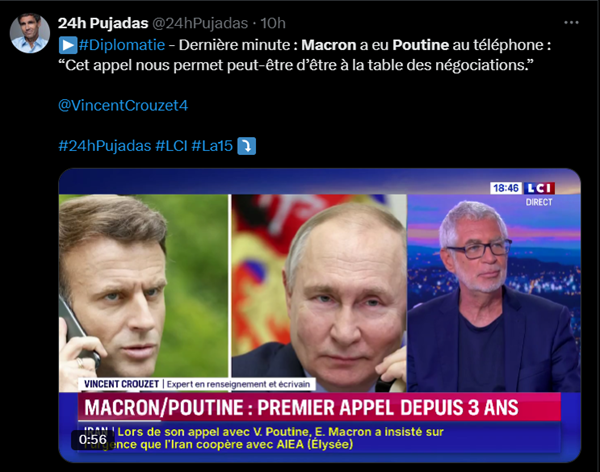Click the 24h Pujadas display name
Image resolution: width=600 pixels, height=472 pixels.
103,23
